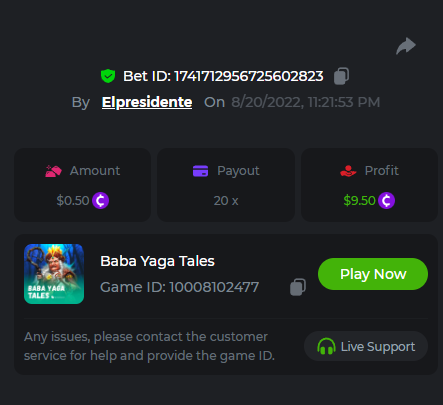This screenshot has width=443, height=405.
Task: Click the pink Amount icon
Action: click(x=53, y=171)
